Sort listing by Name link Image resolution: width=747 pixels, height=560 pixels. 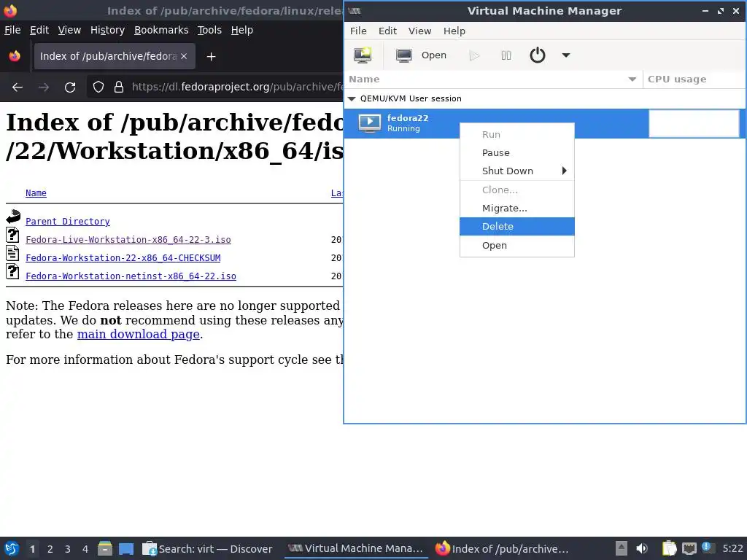coord(36,192)
